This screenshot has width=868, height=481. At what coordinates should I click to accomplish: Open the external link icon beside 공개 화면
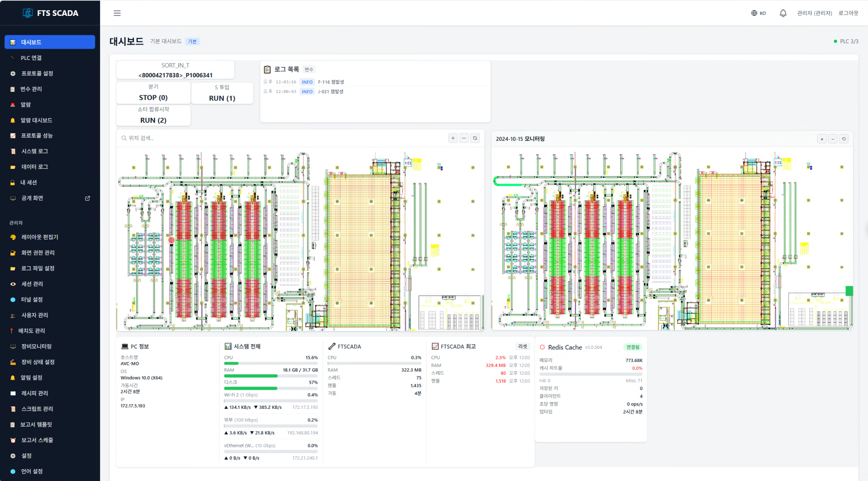(x=88, y=198)
